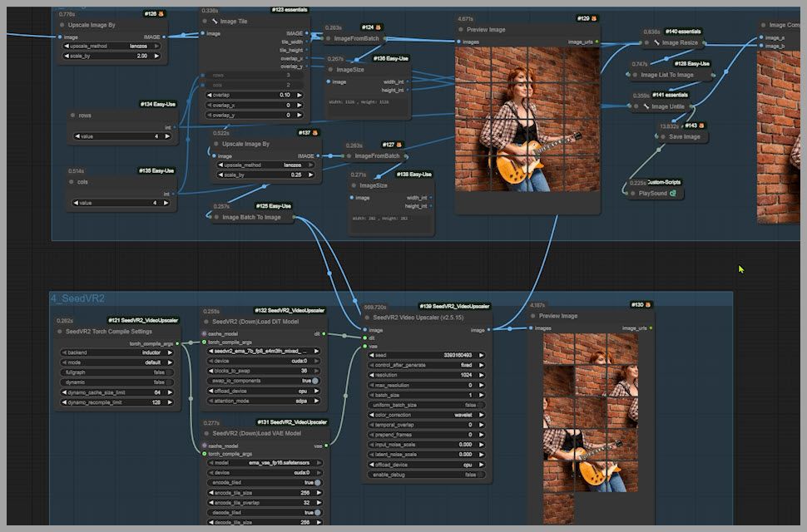Click the wrench icon on Image Resize node
The image size is (807, 532).
655,42
